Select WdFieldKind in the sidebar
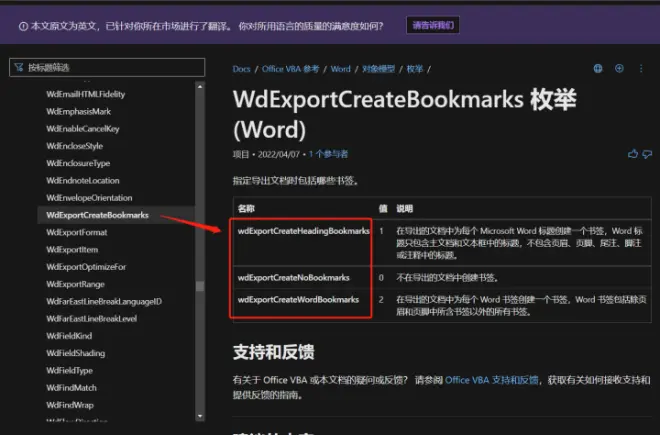This screenshot has height=435, width=660. (69, 336)
